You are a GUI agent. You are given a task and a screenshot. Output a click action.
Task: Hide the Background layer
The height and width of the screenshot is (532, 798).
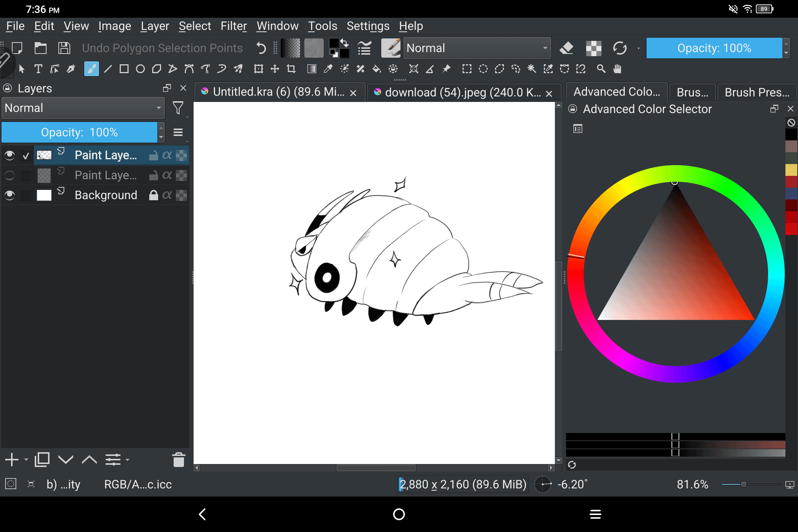(x=10, y=195)
